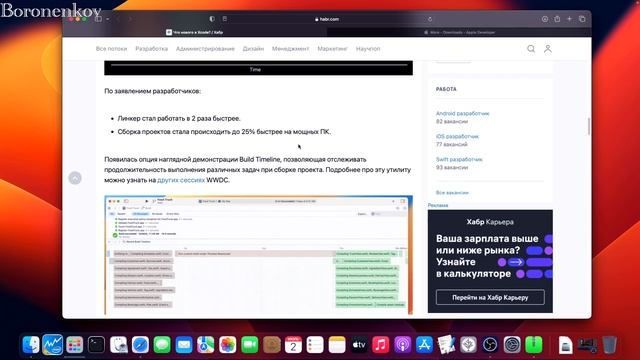Open the user profile icon on Habr
The image size is (640, 360).
click(x=548, y=49)
